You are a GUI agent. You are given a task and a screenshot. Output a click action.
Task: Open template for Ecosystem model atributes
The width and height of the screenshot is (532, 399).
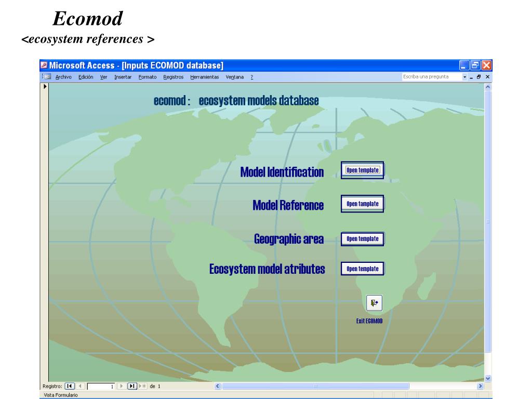[362, 269]
